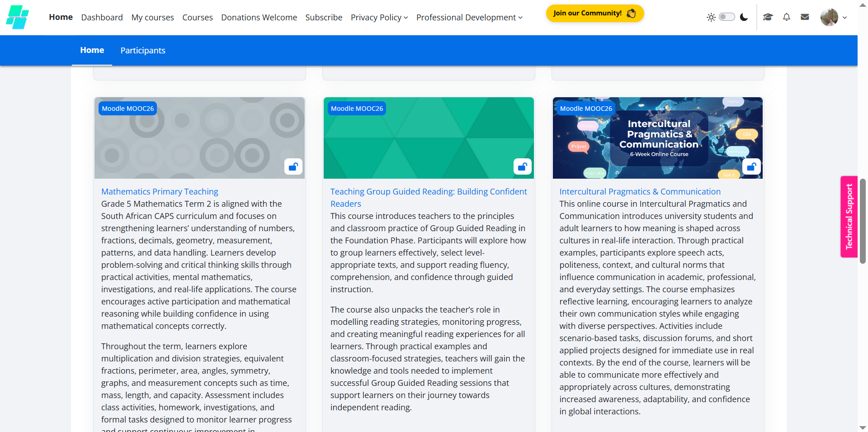
Task: Expand the Privacy Policy menu
Action: tap(379, 17)
